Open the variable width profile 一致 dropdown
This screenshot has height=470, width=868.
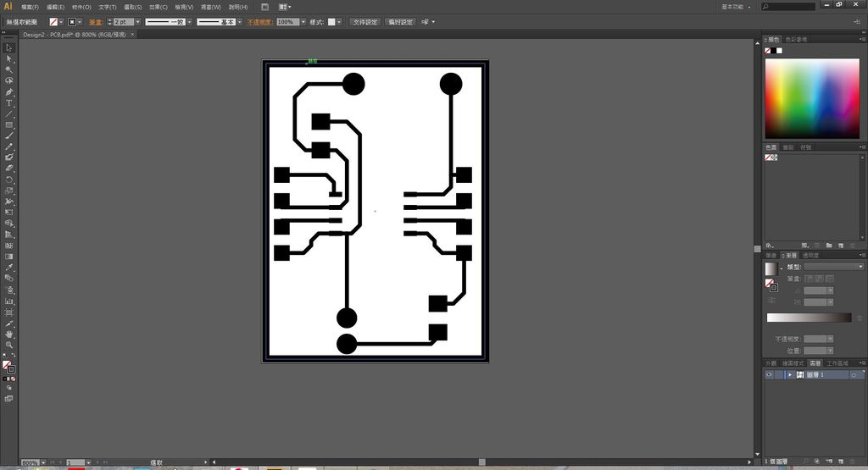point(189,22)
